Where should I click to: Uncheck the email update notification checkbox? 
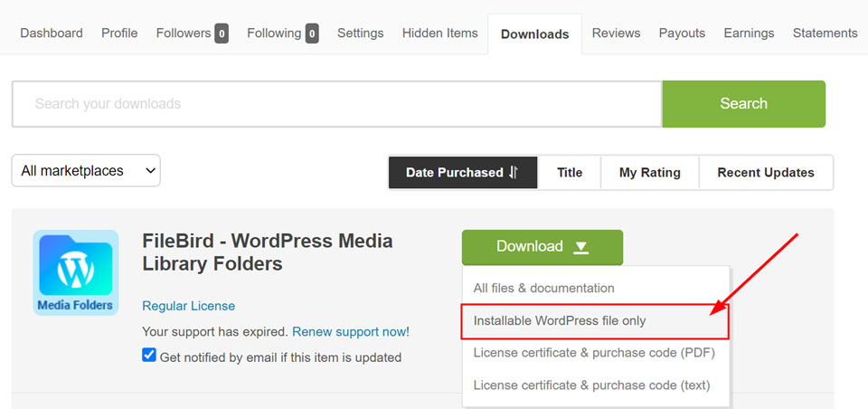click(x=149, y=356)
